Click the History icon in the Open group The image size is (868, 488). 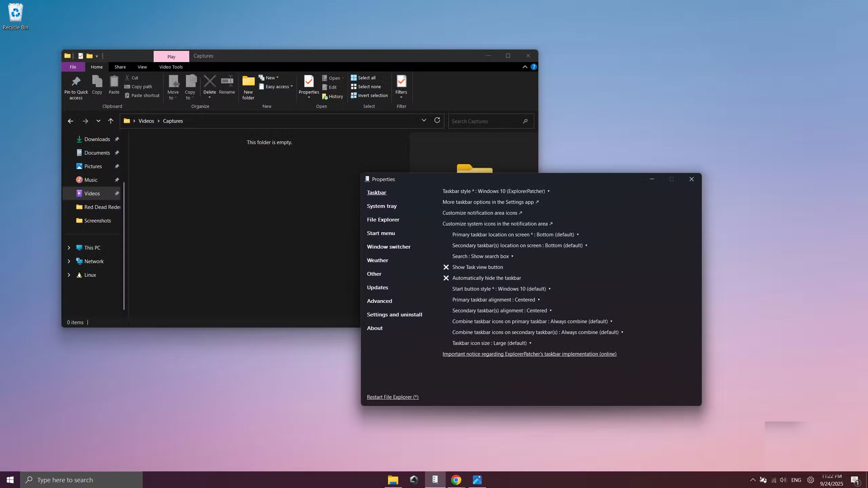coord(325,97)
